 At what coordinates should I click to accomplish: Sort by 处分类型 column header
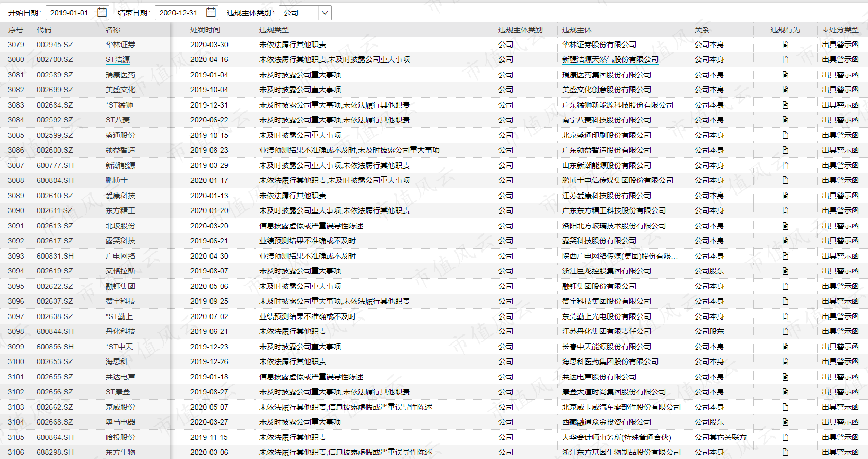[841, 30]
